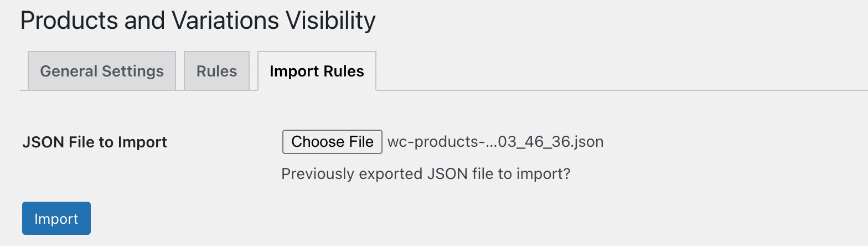The height and width of the screenshot is (246, 868).
Task: Click the wc-products json file name
Action: click(495, 142)
